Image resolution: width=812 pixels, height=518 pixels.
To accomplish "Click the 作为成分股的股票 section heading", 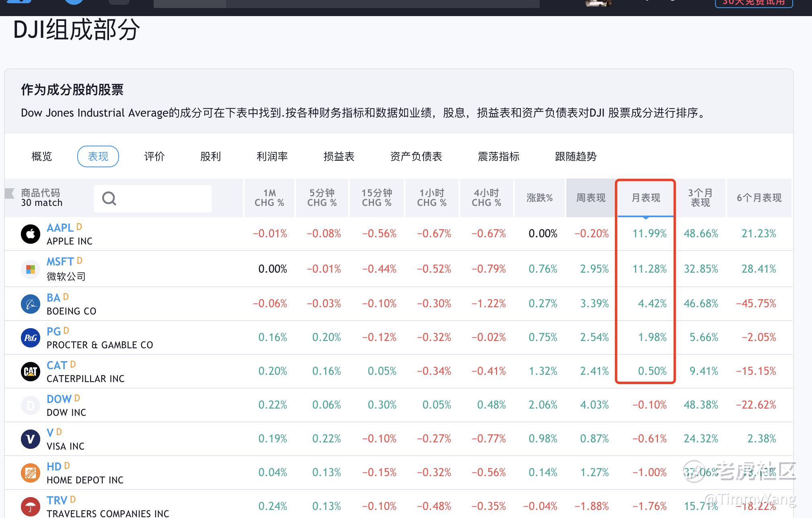I will pos(72,90).
